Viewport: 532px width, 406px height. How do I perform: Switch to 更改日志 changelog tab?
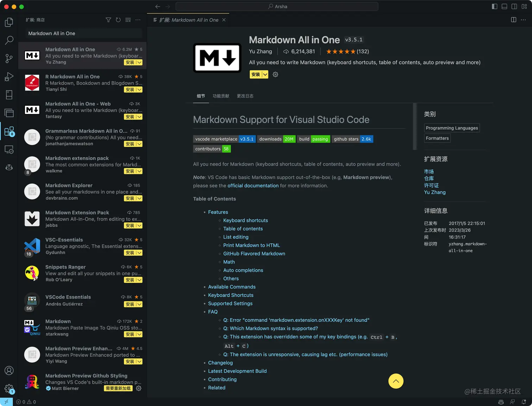pyautogui.click(x=245, y=96)
